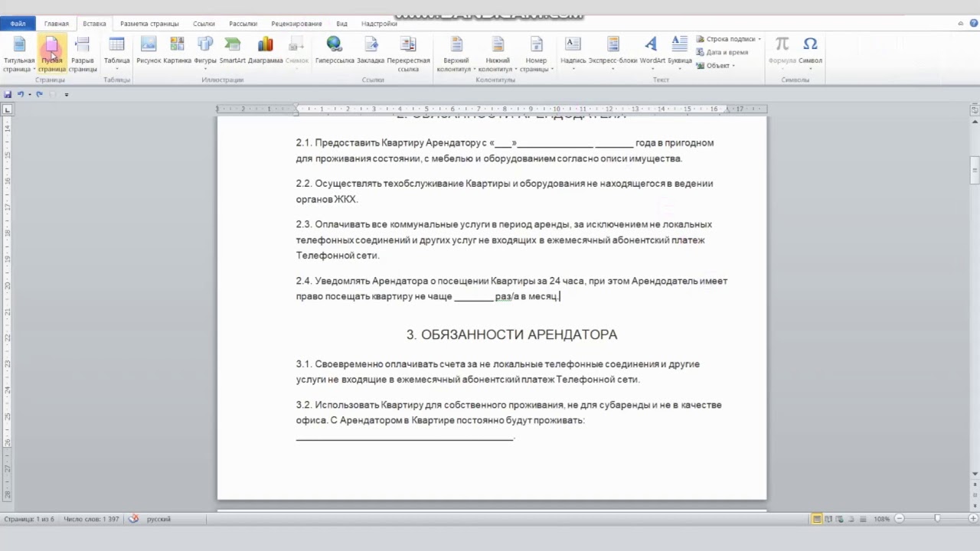The width and height of the screenshot is (980, 551).
Task: Insert a Chart (Диаграмма)
Action: [265, 51]
